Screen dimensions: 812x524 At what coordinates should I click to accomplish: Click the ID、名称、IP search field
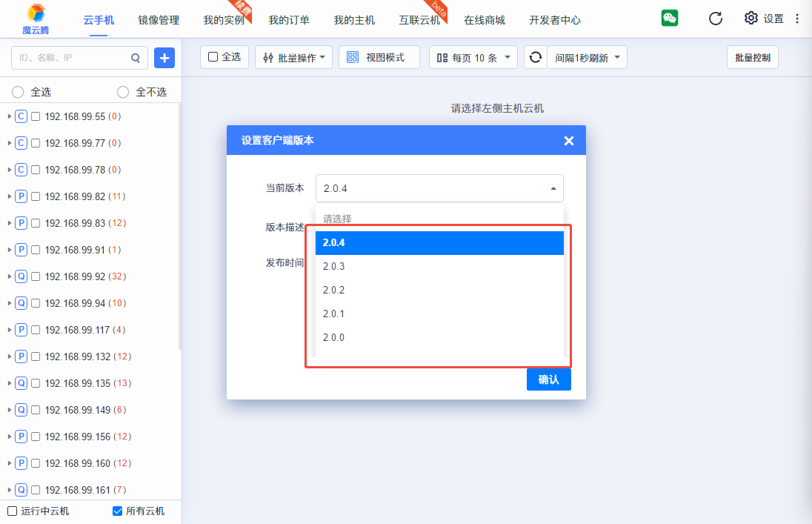[x=70, y=57]
